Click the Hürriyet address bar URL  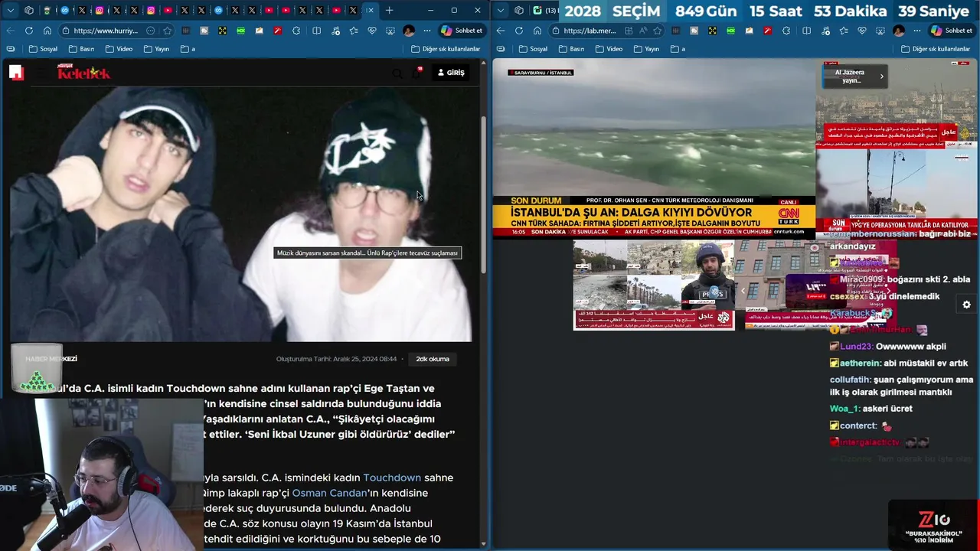[106, 31]
